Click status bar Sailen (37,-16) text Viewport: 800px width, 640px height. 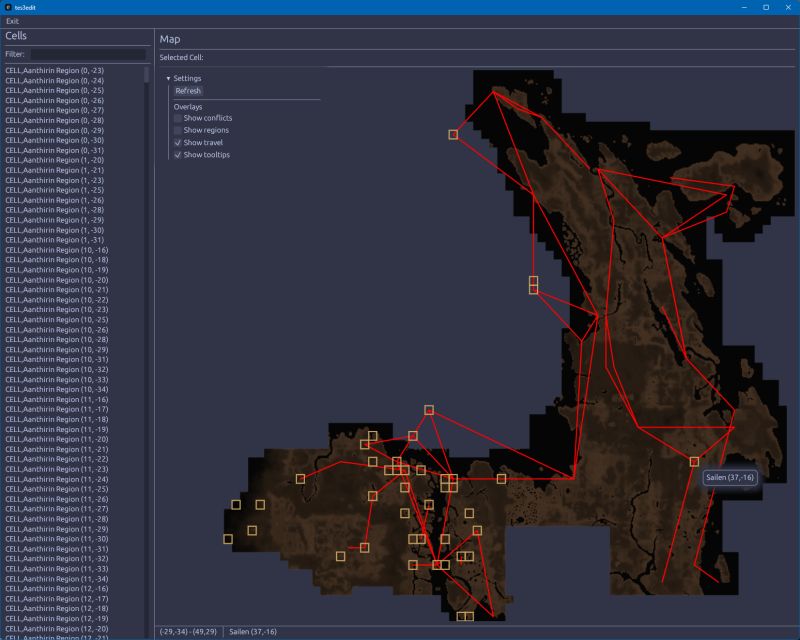pos(253,632)
